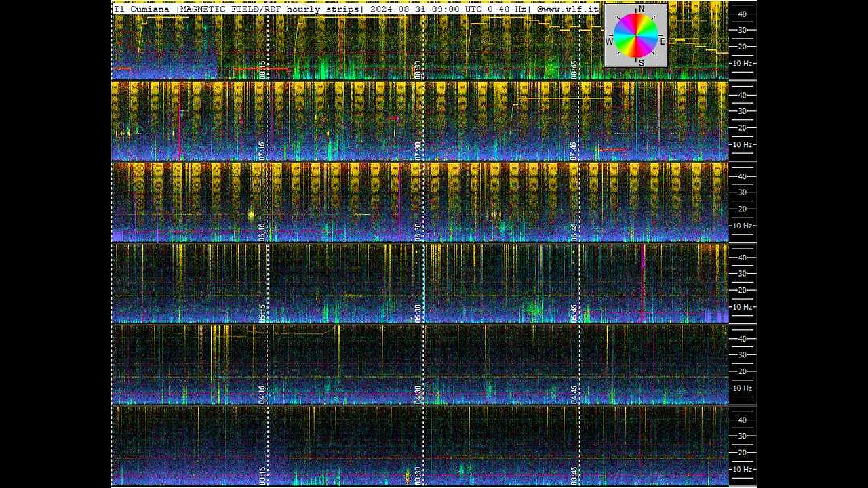Screen dimensions: 868x488
Task: Select the 08:30 time marker
Action: point(418,69)
